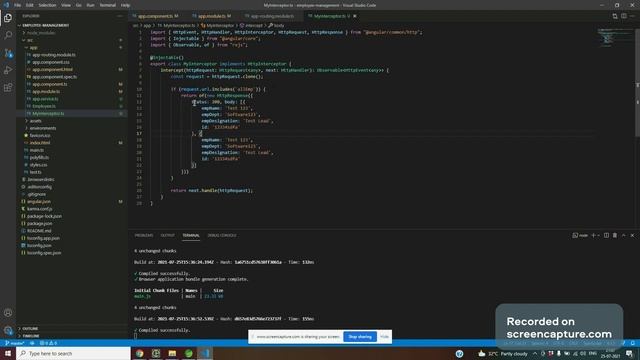Viewport: 640px width, 360px height.
Task: Switch to the app.component.ts editor tab
Action: (x=156, y=16)
